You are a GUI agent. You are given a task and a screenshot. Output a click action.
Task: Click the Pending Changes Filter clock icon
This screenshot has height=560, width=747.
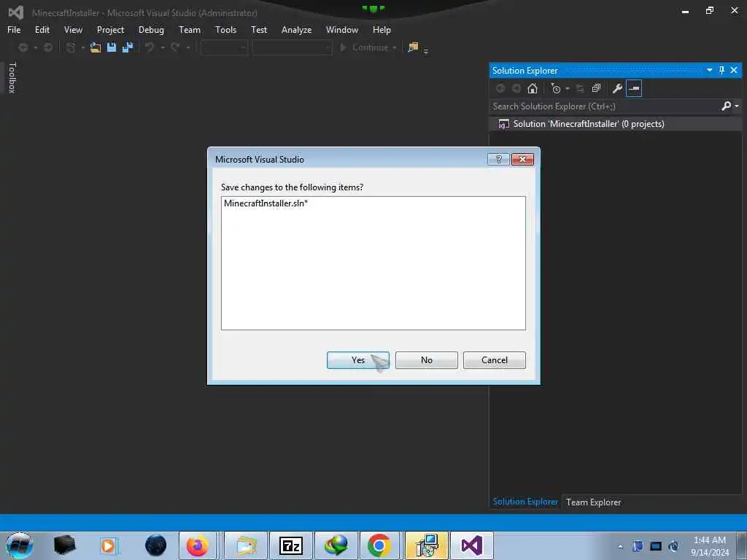coord(555,88)
